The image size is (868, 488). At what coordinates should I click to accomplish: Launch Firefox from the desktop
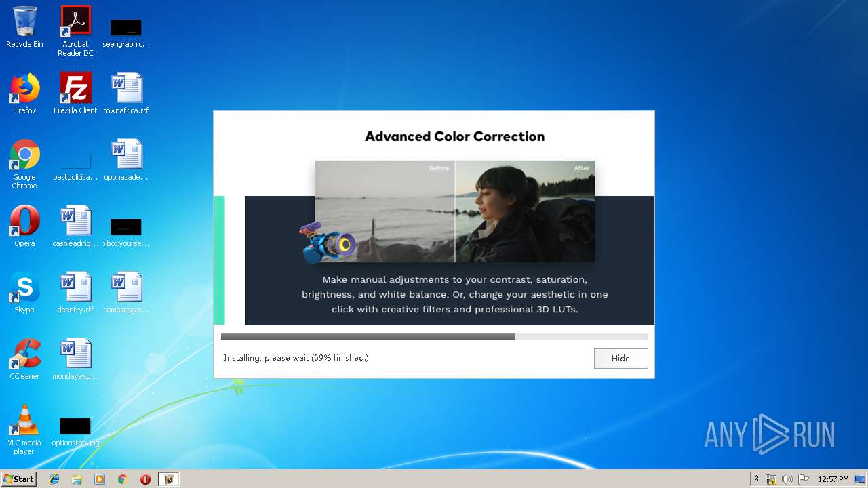tap(24, 94)
